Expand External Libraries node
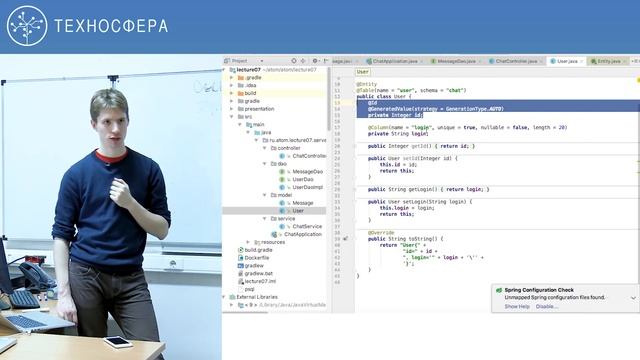 click(x=225, y=297)
